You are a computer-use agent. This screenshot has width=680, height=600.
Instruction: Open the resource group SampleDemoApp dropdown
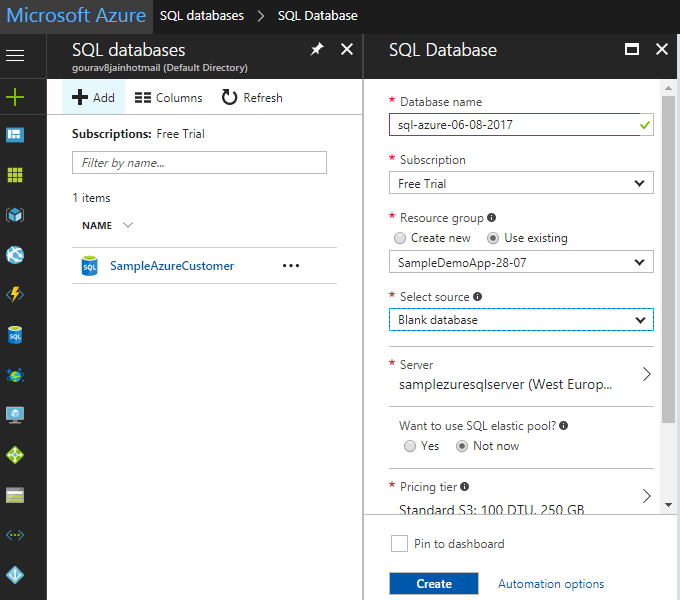point(520,262)
